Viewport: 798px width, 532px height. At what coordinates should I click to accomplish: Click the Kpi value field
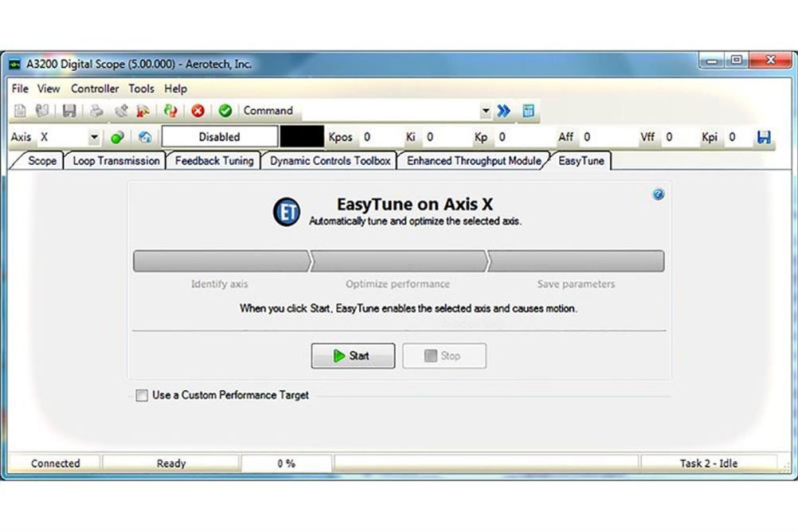[x=738, y=137]
